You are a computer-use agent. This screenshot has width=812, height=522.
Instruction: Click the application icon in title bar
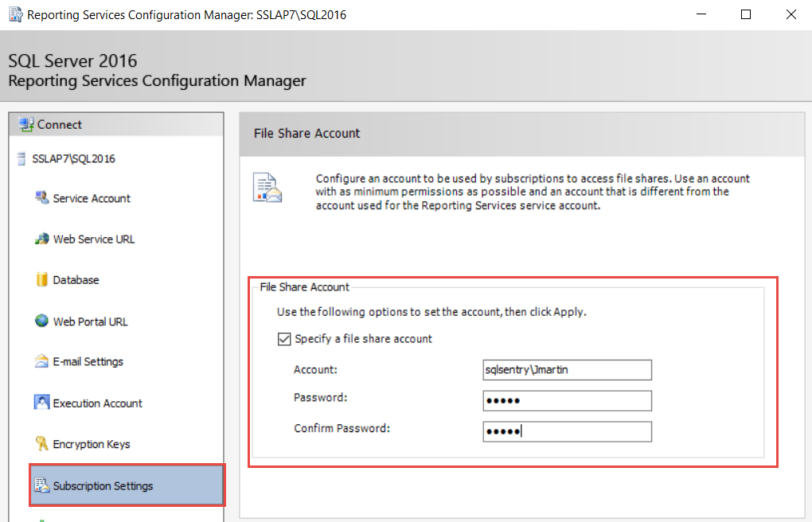(16, 14)
